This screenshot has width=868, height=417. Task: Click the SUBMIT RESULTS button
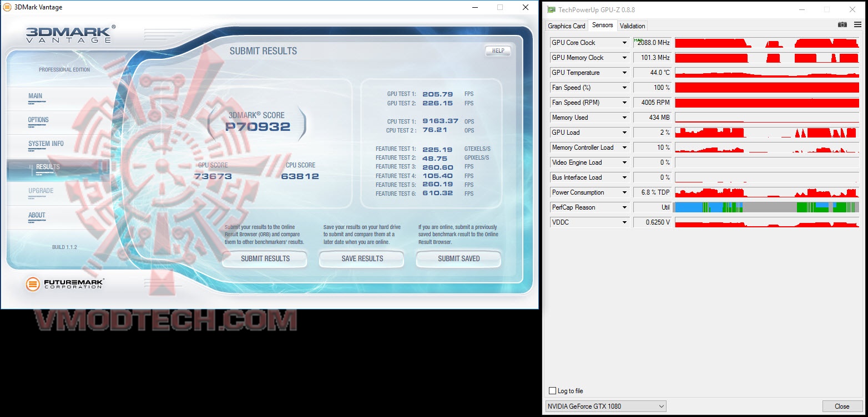[265, 258]
